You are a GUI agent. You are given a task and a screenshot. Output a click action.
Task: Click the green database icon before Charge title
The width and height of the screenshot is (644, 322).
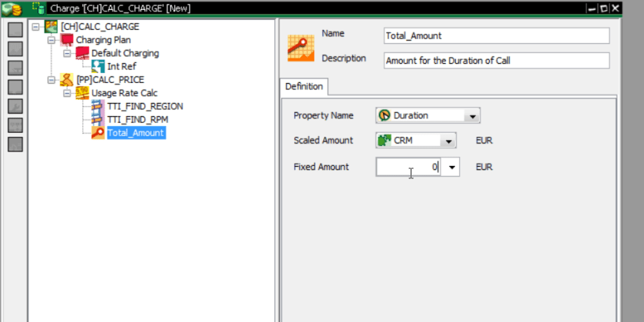pos(38,8)
